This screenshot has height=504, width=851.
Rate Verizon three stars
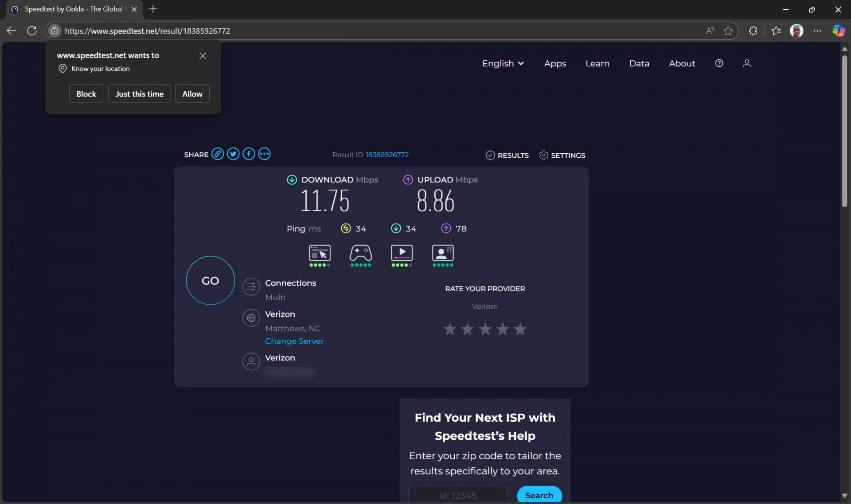(x=485, y=329)
